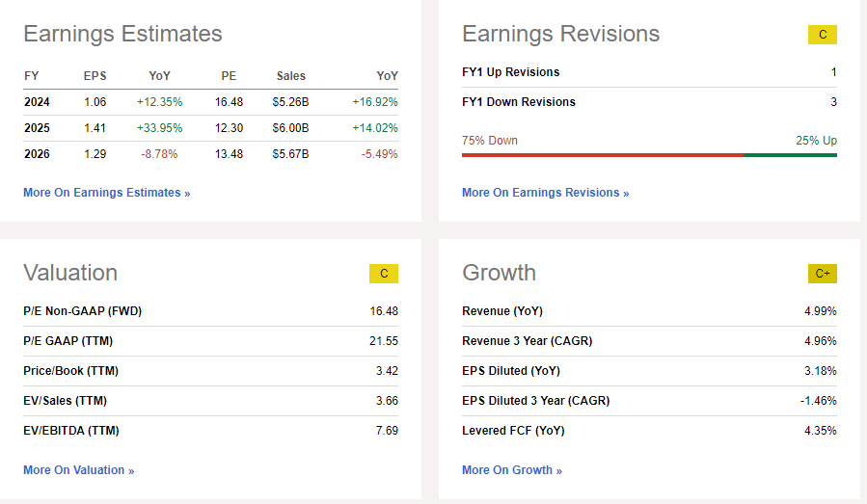Click the Revenue 3 Year (CAGR) label
This screenshot has height=504, width=867.
[x=527, y=341]
